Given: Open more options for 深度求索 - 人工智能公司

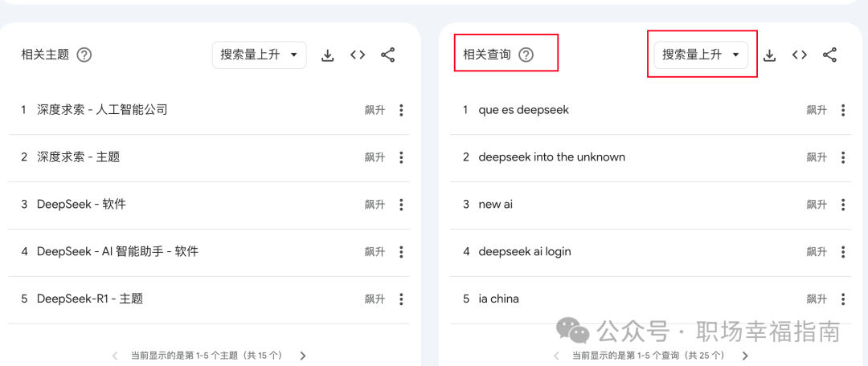Looking at the screenshot, I should click(401, 110).
